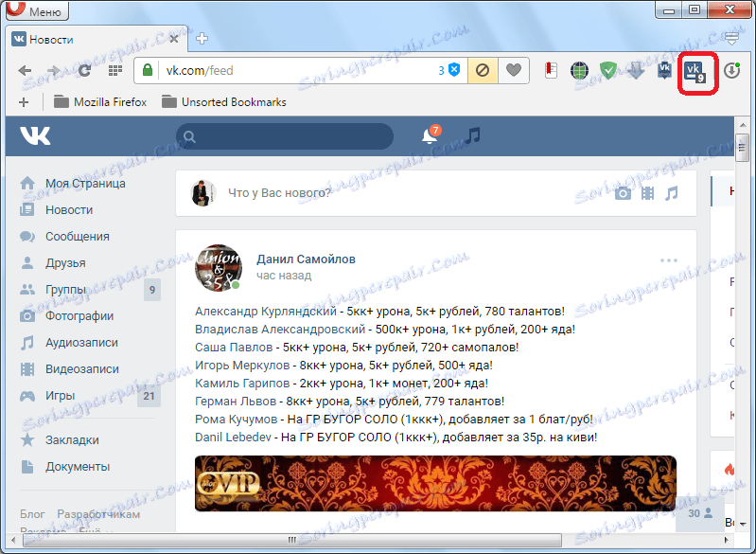Open the gray download arrow extension
Screen dimensions: 756x554
click(x=636, y=71)
